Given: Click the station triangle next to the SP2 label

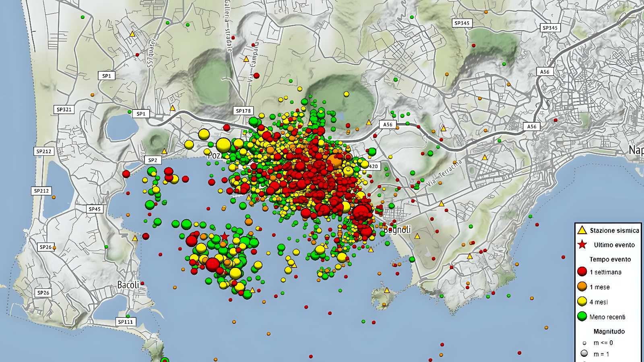Looking at the screenshot, I should [x=164, y=151].
